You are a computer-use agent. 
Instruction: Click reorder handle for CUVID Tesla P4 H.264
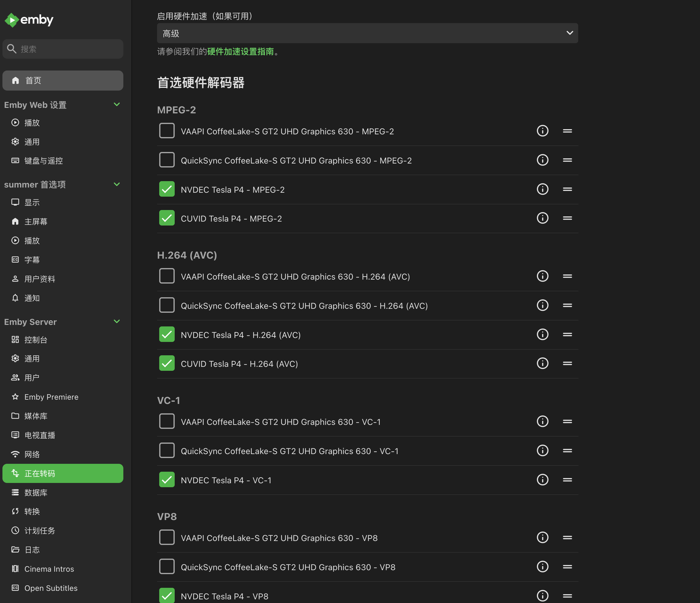point(567,364)
